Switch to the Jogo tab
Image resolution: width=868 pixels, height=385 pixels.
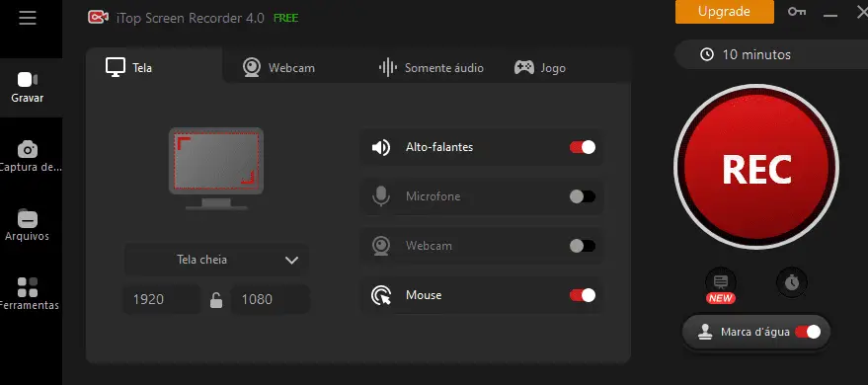pos(540,68)
